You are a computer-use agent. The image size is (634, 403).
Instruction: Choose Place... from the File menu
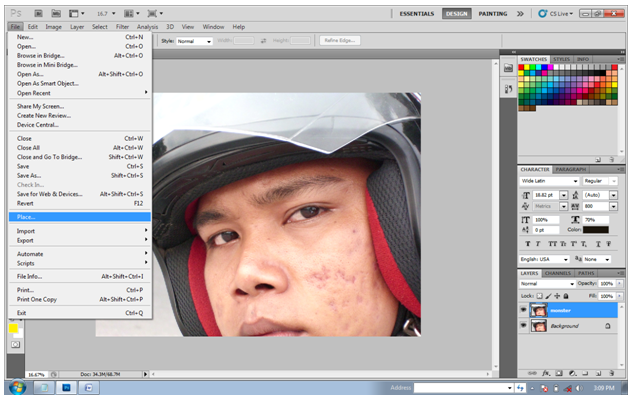coord(80,217)
